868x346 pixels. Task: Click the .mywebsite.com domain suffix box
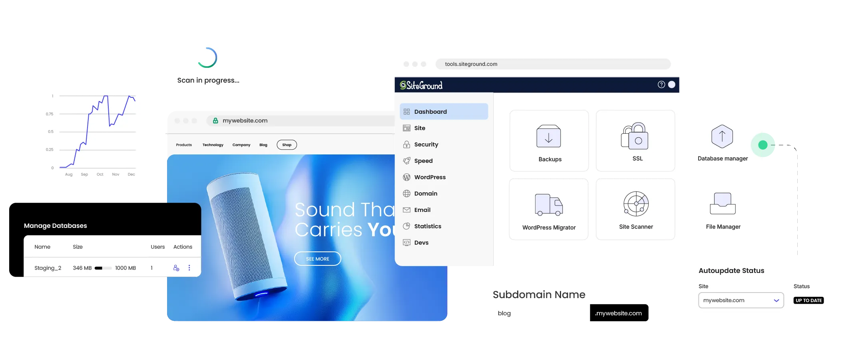coord(619,313)
